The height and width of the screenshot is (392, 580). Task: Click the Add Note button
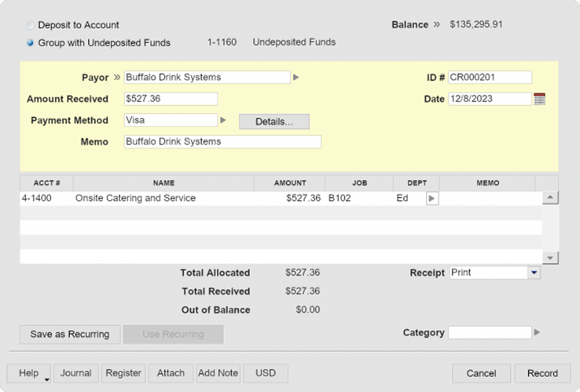(x=218, y=373)
